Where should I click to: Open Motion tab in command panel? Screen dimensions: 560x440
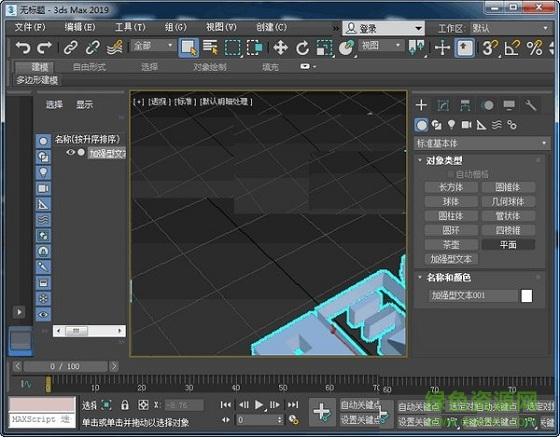click(488, 105)
